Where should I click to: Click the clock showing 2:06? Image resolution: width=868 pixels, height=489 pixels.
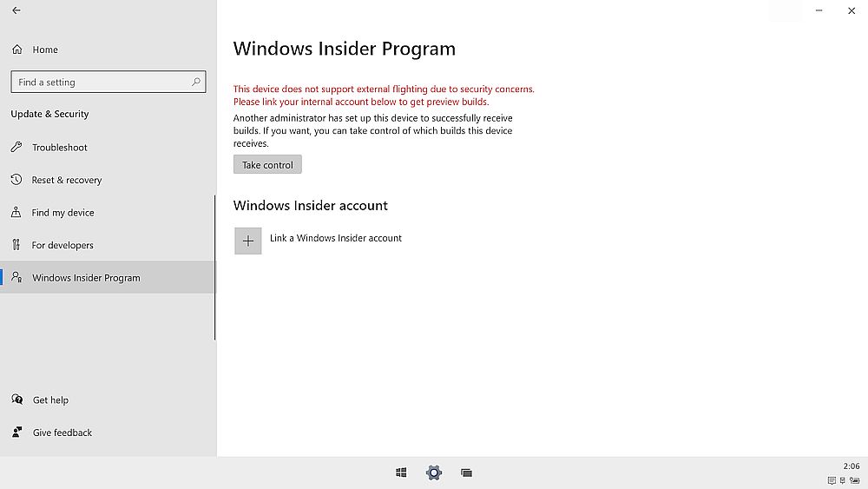tap(852, 466)
